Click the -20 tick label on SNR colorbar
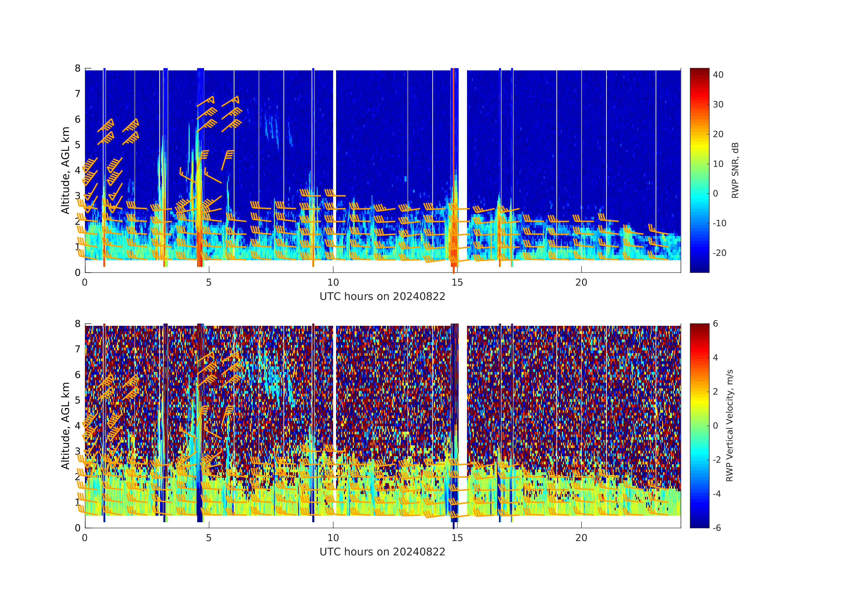Viewport: 868px width, 596px height. coord(719,253)
